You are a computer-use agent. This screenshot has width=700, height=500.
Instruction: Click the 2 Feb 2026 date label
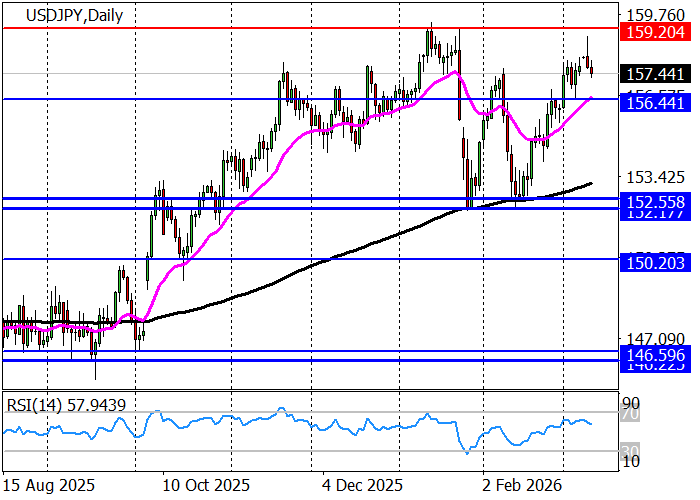(520, 485)
